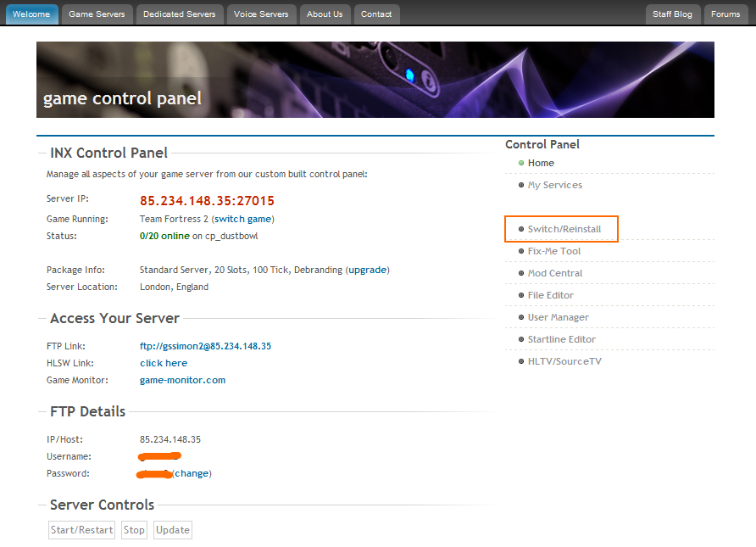Viewport: 756px width, 547px height.
Task: Click the INX Control Panel heading
Action: (x=109, y=153)
